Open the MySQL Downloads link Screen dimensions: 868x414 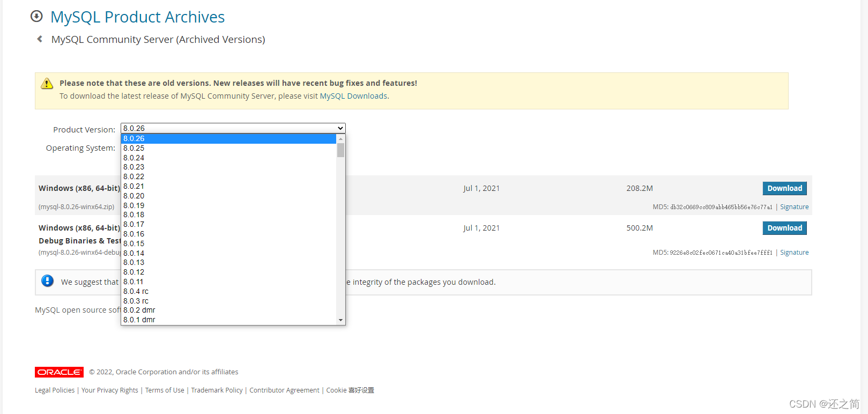pos(353,96)
